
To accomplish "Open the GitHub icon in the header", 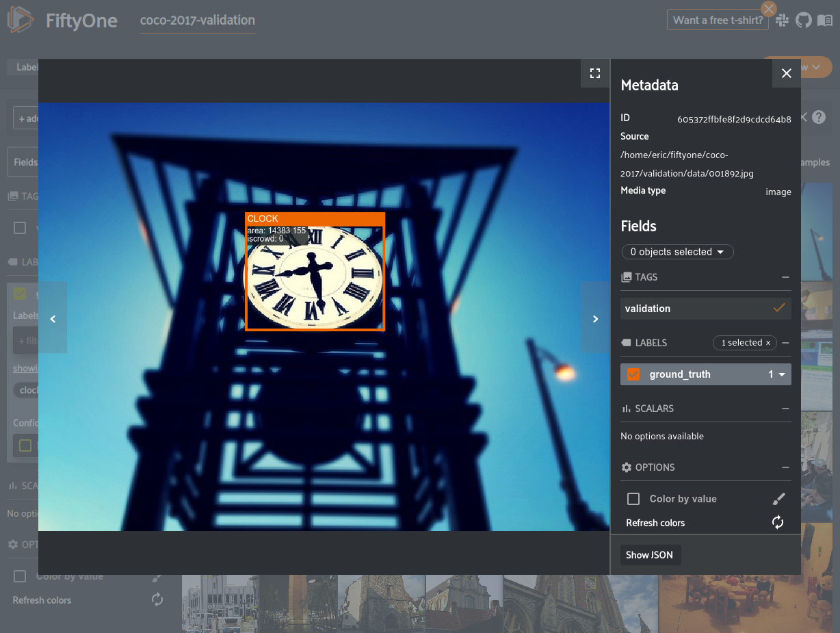I will coord(803,20).
